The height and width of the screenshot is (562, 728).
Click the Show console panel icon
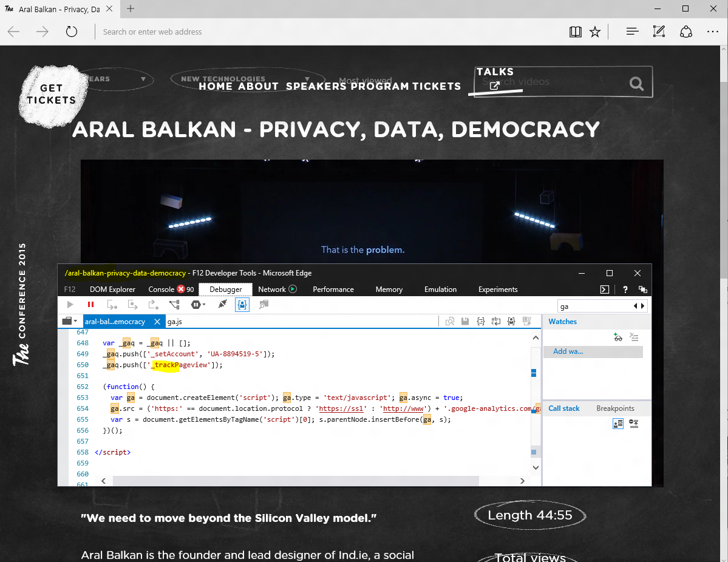coord(605,289)
